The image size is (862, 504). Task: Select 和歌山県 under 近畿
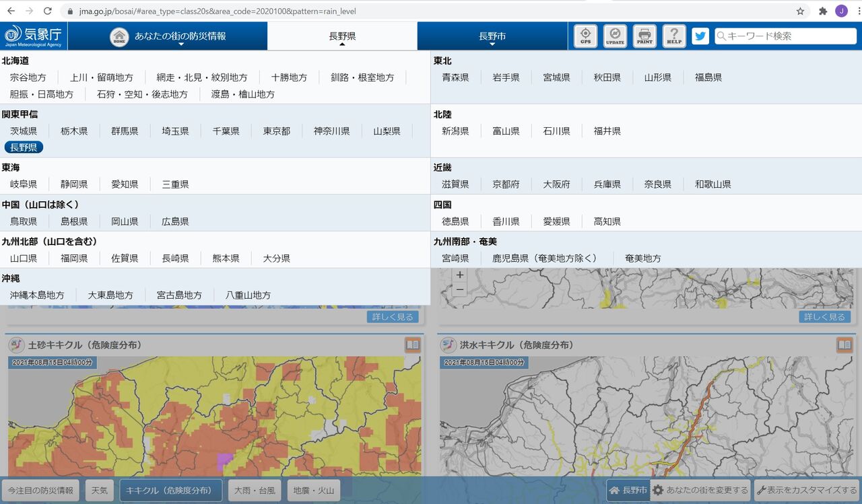click(x=713, y=184)
